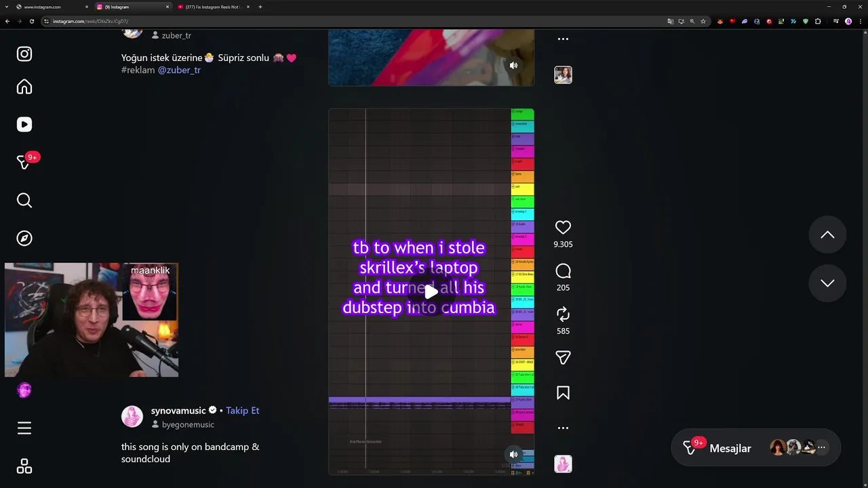Open synovamusic profile link

tap(178, 411)
